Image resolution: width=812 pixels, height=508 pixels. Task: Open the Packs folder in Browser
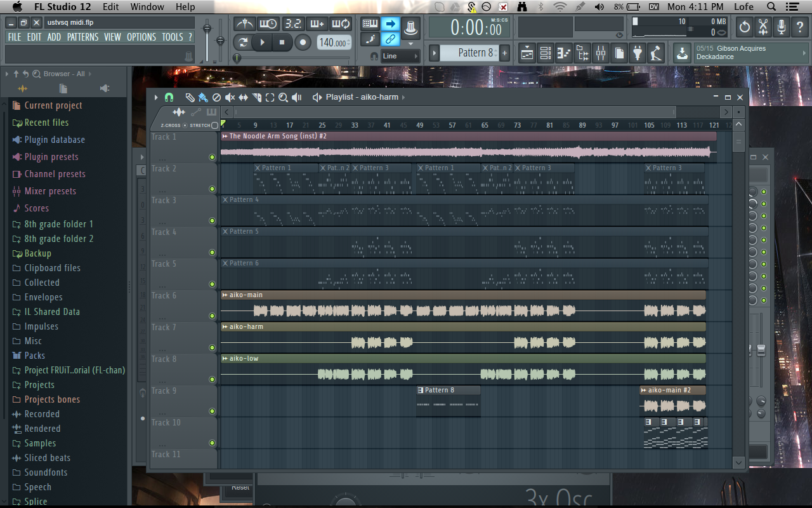coord(34,356)
